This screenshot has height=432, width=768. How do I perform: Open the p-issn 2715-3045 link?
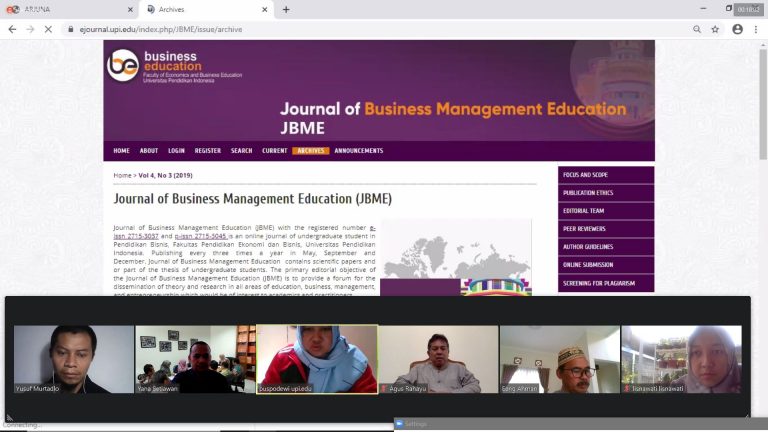click(x=201, y=236)
